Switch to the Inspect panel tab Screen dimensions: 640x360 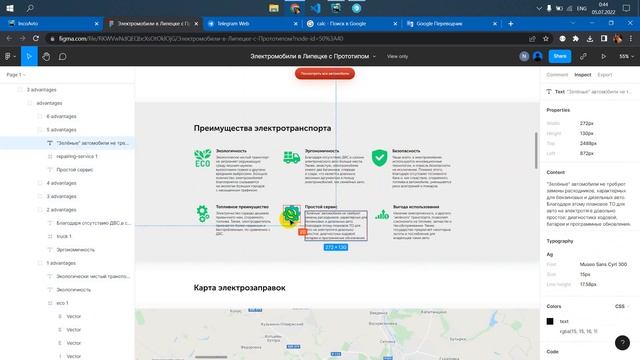[582, 75]
